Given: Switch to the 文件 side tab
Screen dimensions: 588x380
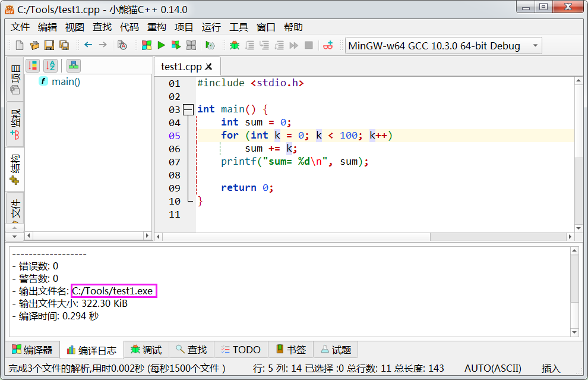Looking at the screenshot, I should pyautogui.click(x=15, y=208).
